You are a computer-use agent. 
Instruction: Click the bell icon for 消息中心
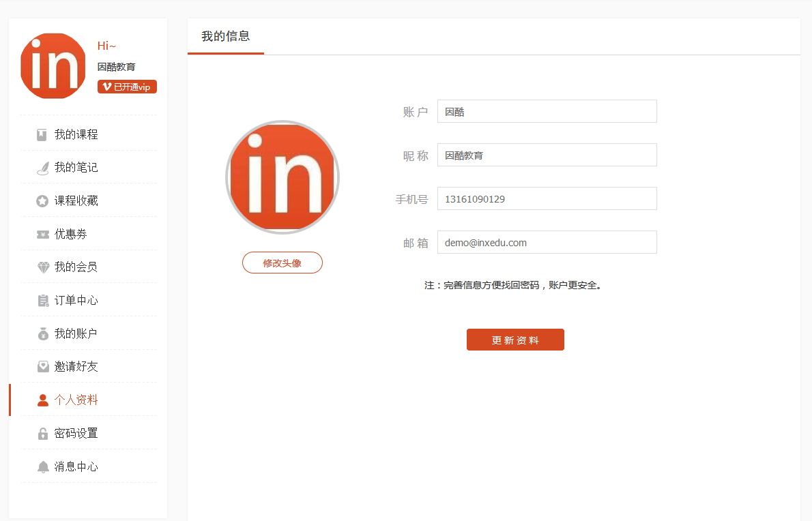43,467
